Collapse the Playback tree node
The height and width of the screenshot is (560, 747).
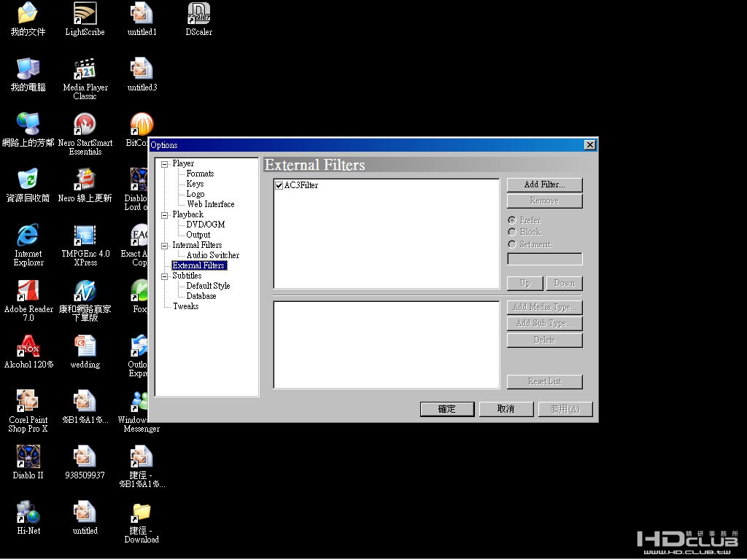[x=165, y=215]
